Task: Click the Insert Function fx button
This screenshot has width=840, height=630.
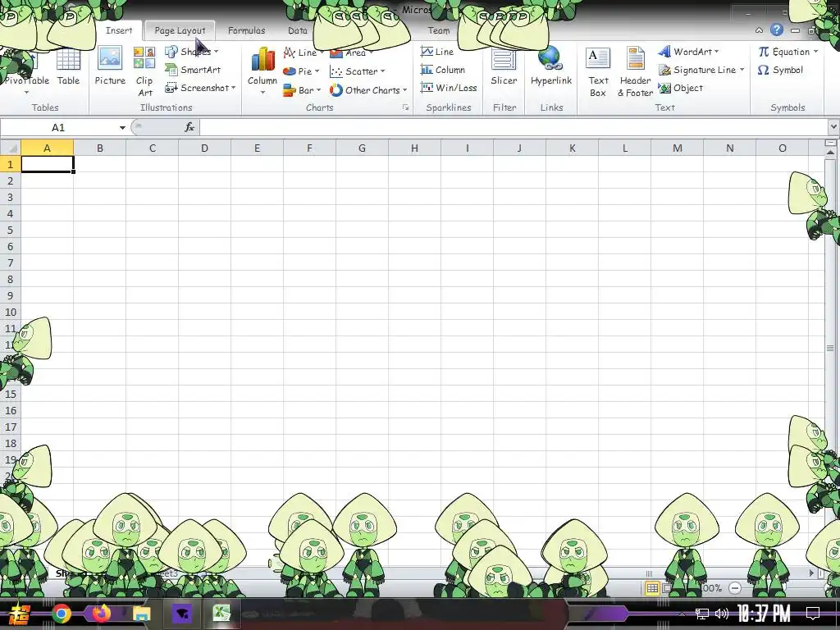Action: (x=189, y=127)
